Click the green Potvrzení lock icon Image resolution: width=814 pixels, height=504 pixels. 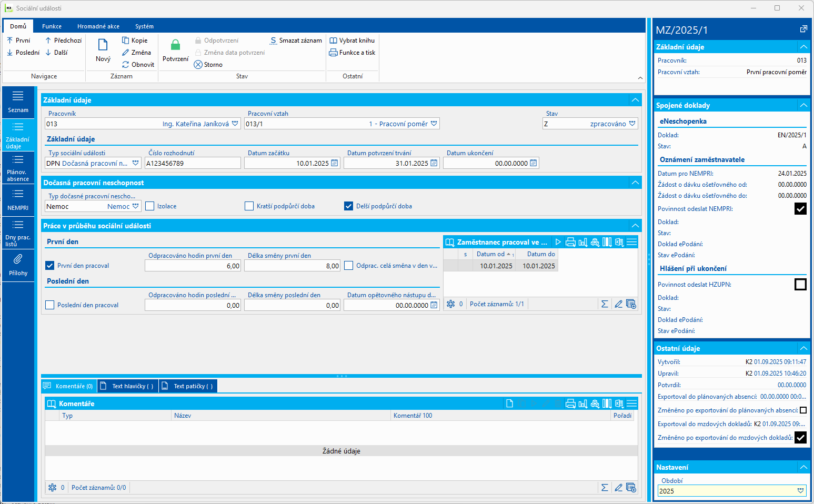pyautogui.click(x=176, y=45)
